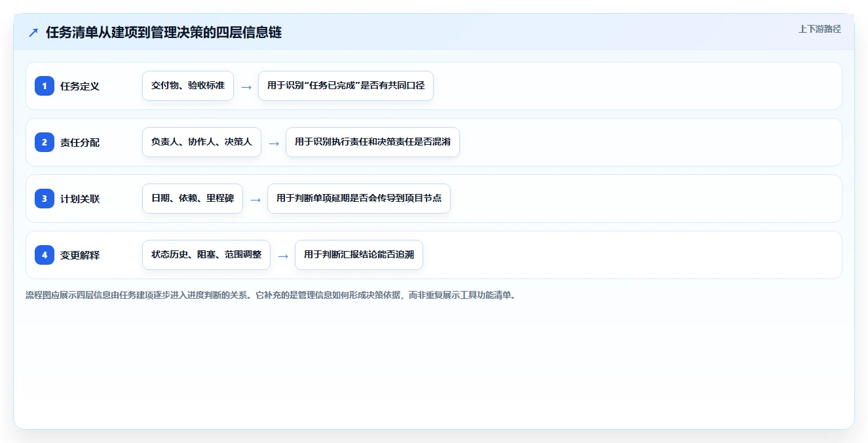Click the title 任务清单从建项到管理决策的四层信息链

pos(164,33)
